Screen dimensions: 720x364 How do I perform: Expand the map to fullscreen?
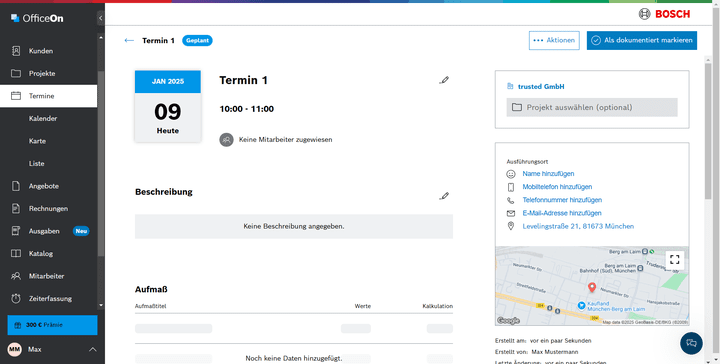click(675, 260)
